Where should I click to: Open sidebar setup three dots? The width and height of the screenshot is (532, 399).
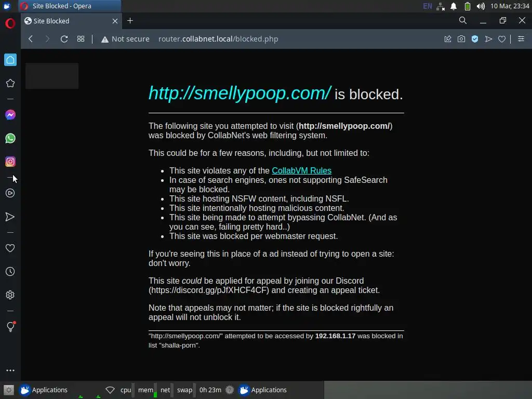[10, 370]
